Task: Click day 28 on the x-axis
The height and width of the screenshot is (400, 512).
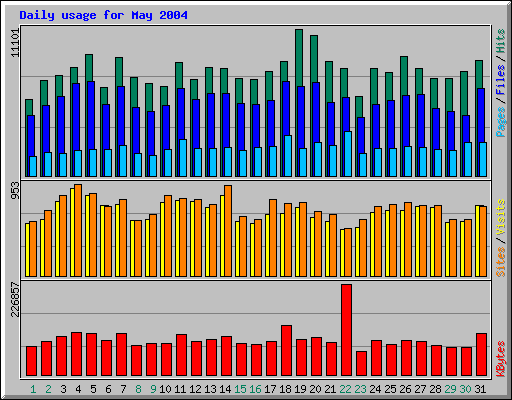Action: tap(435, 389)
